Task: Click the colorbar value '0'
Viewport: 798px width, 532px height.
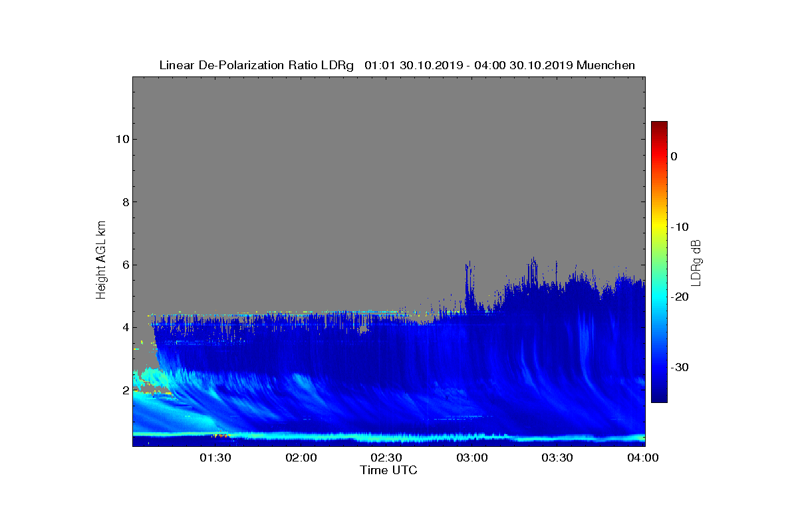Action: [674, 156]
